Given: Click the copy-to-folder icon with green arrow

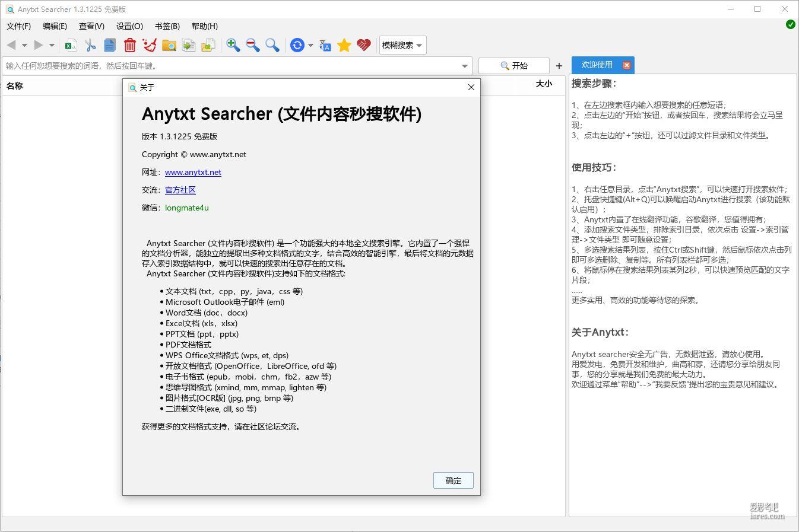Looking at the screenshot, I should 189,45.
